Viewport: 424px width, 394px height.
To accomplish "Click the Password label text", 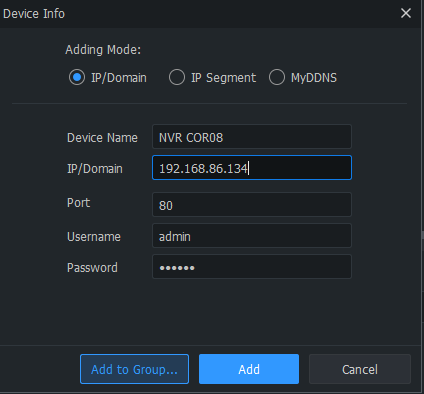I will coord(92,268).
